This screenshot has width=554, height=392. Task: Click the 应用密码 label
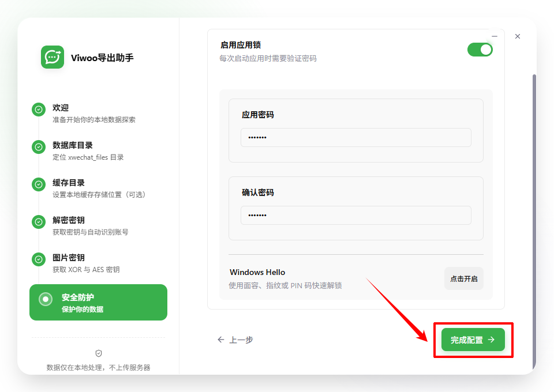(257, 115)
